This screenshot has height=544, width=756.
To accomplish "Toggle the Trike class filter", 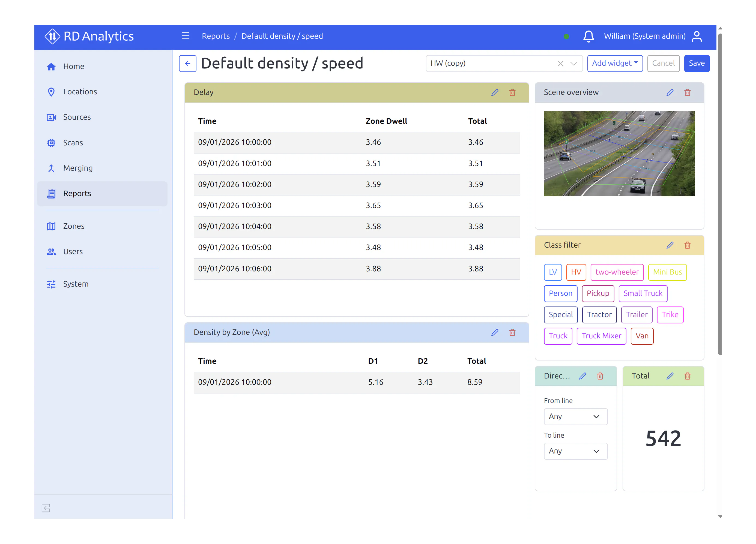I will point(670,315).
